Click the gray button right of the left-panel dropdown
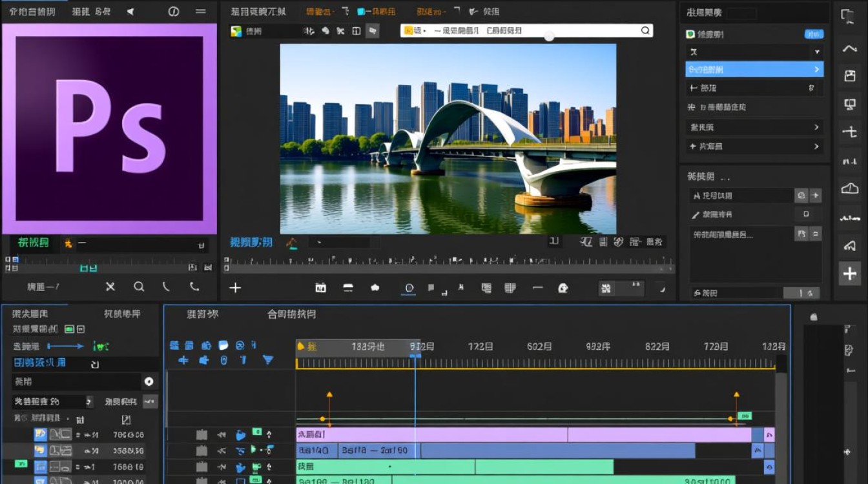Image resolution: width=868 pixels, height=484 pixels. point(150,401)
